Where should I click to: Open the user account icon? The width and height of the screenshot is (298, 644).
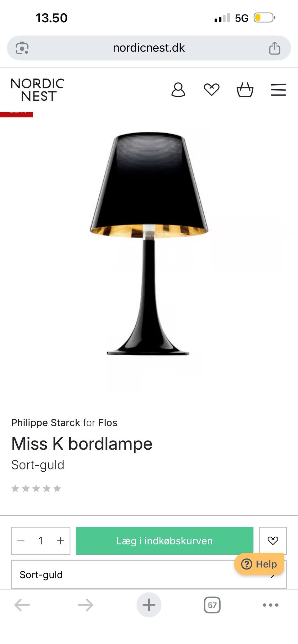coord(178,90)
